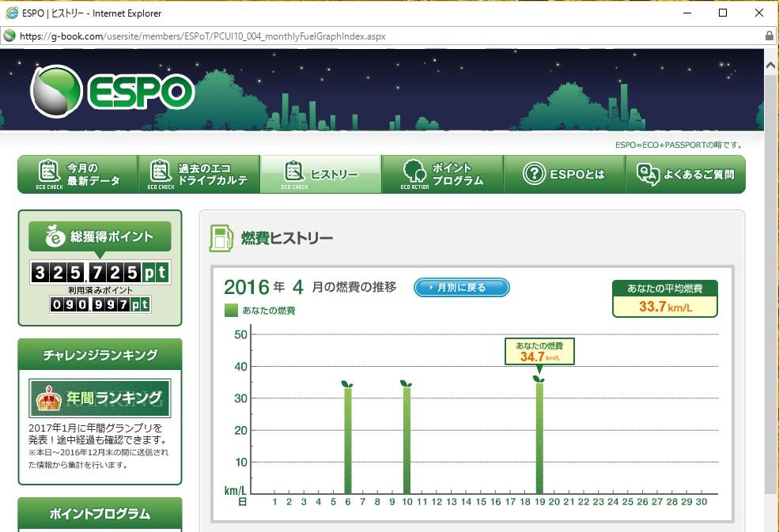The image size is (779, 532).
Task: Click the Internet Explorer icon in title bar
Action: [x=11, y=13]
